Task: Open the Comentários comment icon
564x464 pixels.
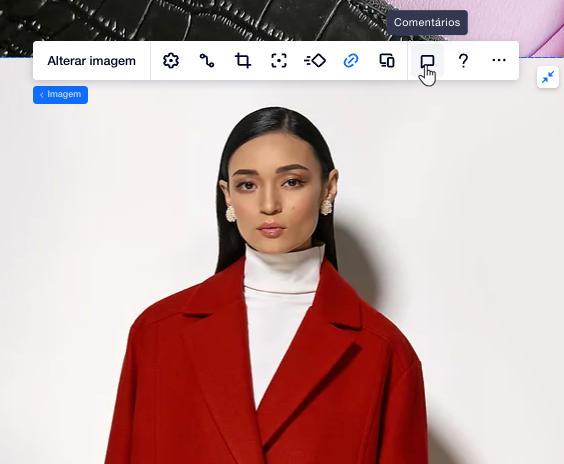Action: click(427, 61)
